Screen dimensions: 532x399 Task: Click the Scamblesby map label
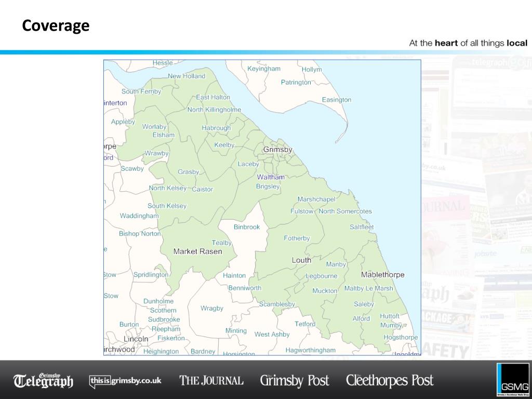coord(277,304)
